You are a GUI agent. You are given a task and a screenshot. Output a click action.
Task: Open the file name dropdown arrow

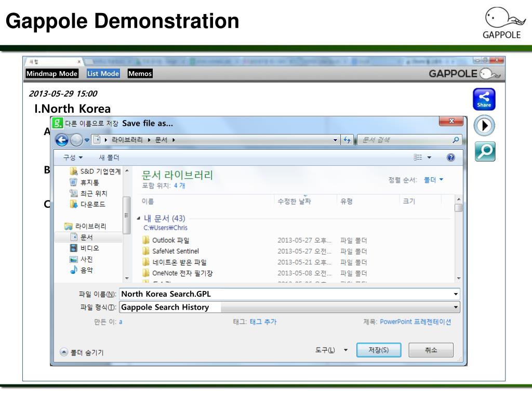pyautogui.click(x=456, y=294)
